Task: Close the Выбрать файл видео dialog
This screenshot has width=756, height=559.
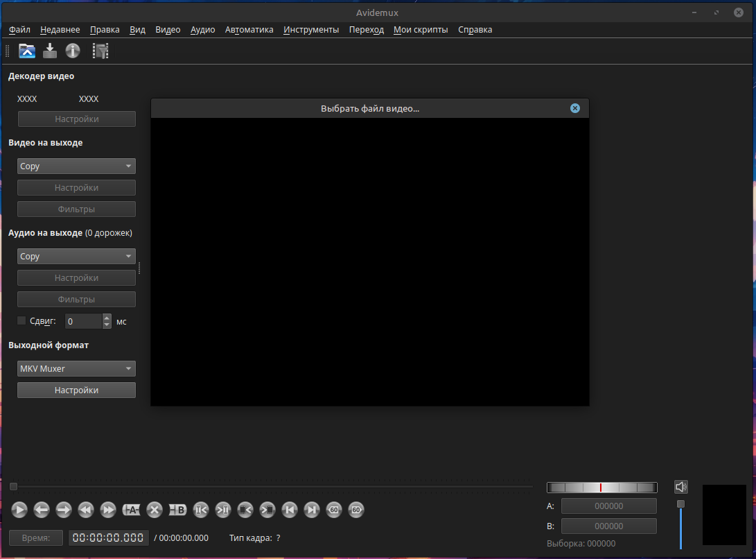Action: 575,108
